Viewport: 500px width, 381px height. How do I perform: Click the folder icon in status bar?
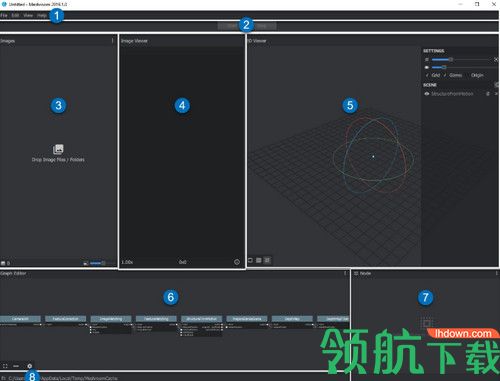[3, 378]
